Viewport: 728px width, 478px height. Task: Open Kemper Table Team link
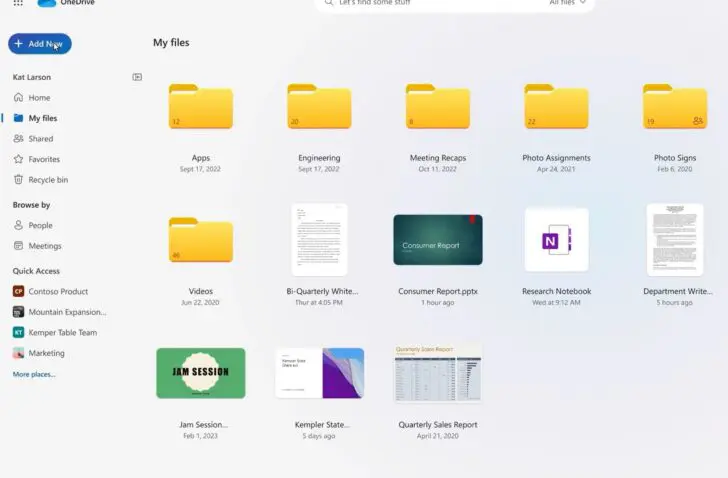(x=63, y=332)
